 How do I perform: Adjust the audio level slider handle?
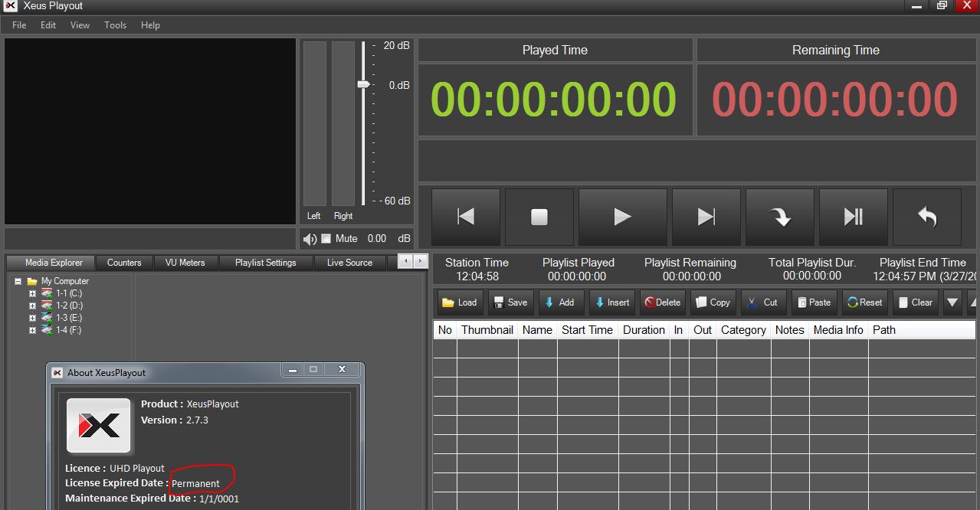[x=364, y=83]
